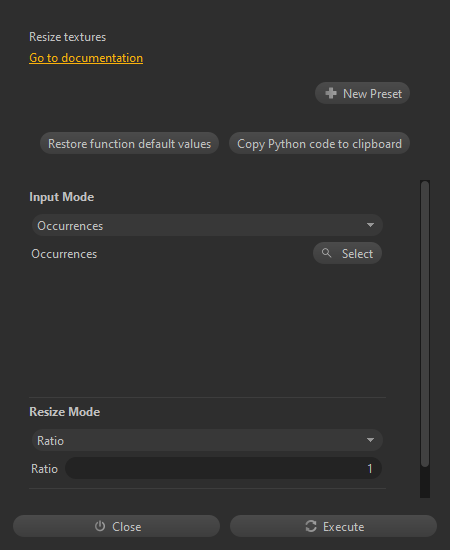The width and height of the screenshot is (450, 550).
Task: Click the Close button label
Action: click(x=127, y=526)
